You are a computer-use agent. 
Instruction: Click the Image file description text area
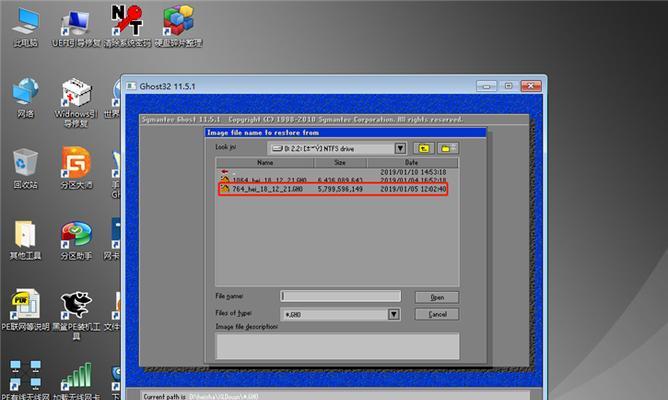338,346
